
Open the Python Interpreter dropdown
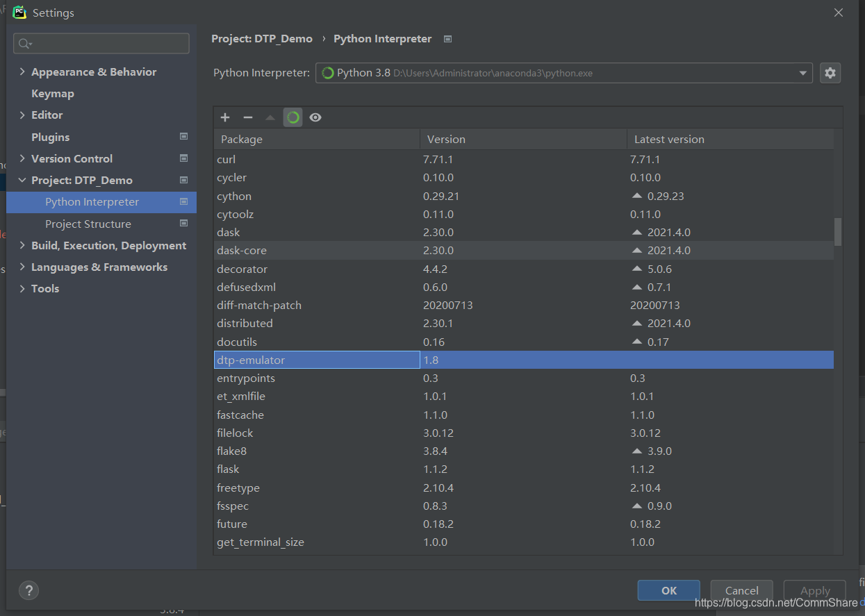[803, 73]
